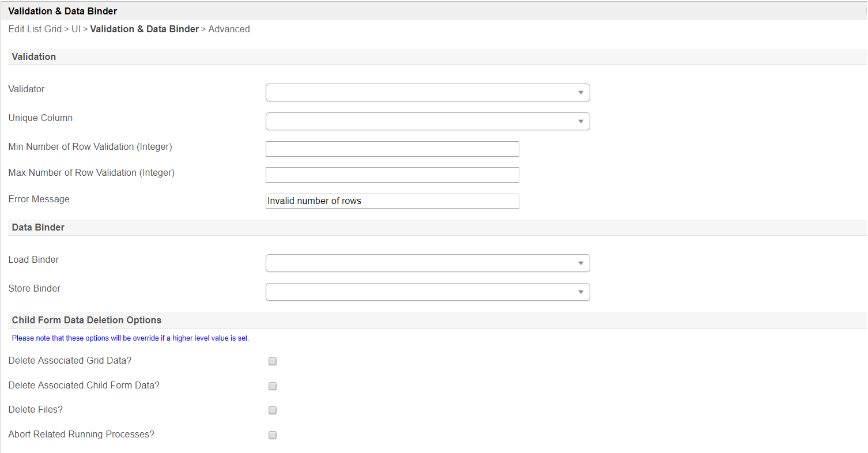Open the Load Binder dropdown
The height and width of the screenshot is (453, 868).
(x=427, y=263)
